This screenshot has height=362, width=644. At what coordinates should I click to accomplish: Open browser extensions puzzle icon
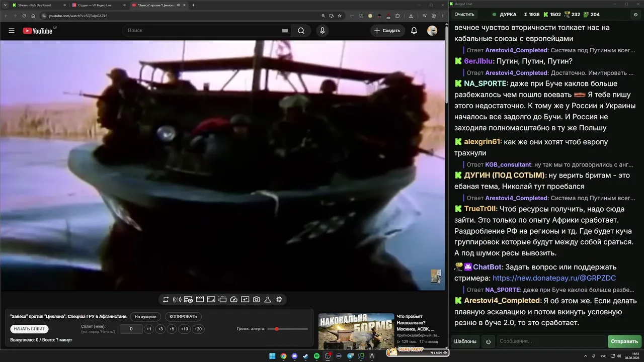click(397, 16)
